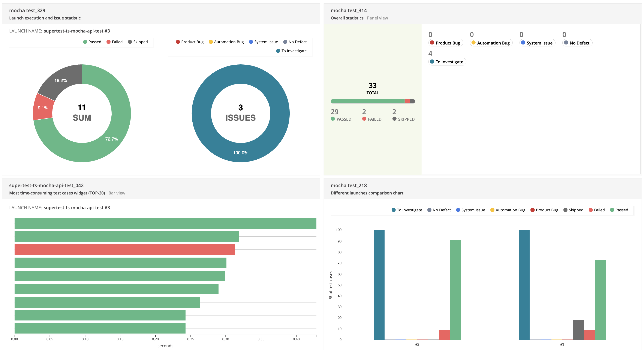644x350 pixels.
Task: Click No Defect legend dot in issues chart
Action: pos(285,42)
